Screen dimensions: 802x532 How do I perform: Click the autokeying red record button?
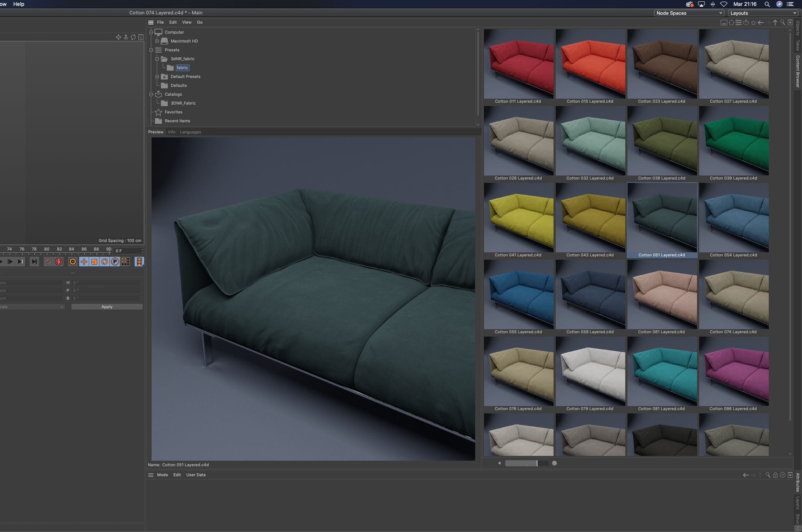point(59,262)
